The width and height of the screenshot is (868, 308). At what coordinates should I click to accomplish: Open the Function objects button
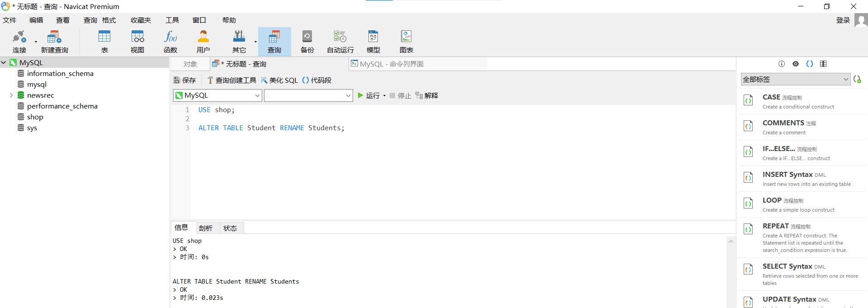pyautogui.click(x=170, y=42)
